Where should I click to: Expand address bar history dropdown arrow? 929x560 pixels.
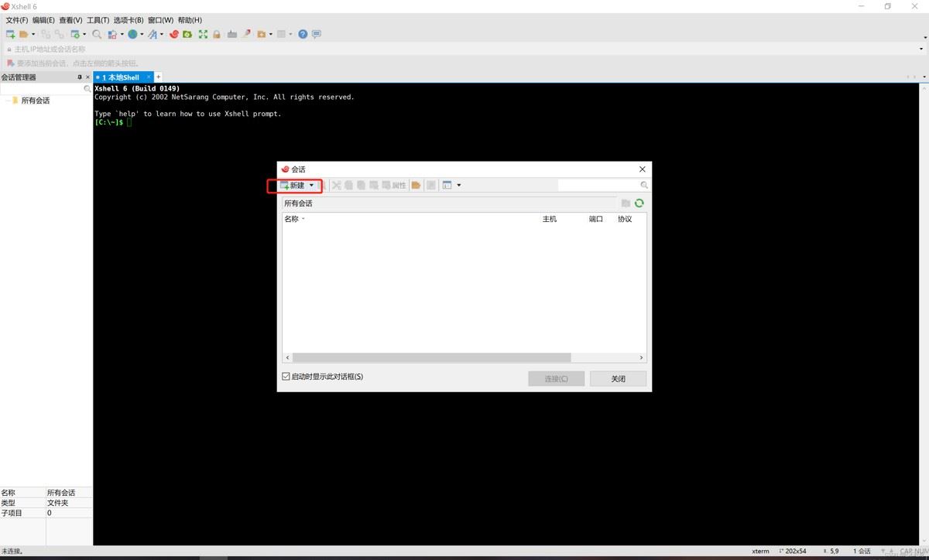tap(920, 49)
